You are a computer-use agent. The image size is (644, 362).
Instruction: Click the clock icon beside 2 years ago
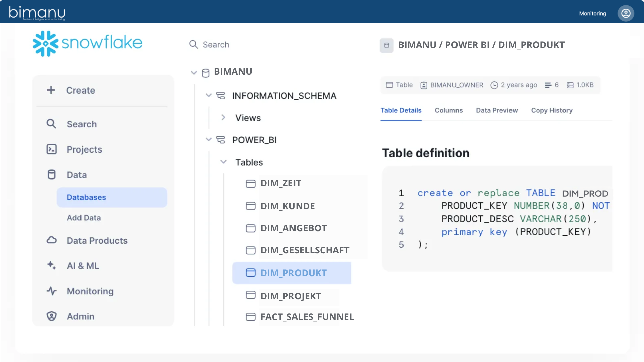494,85
